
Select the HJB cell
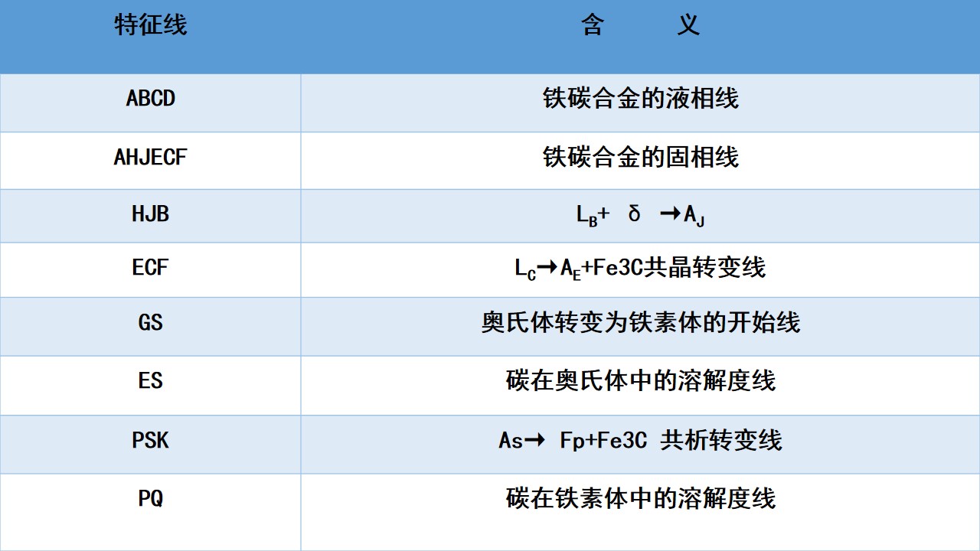point(150,214)
